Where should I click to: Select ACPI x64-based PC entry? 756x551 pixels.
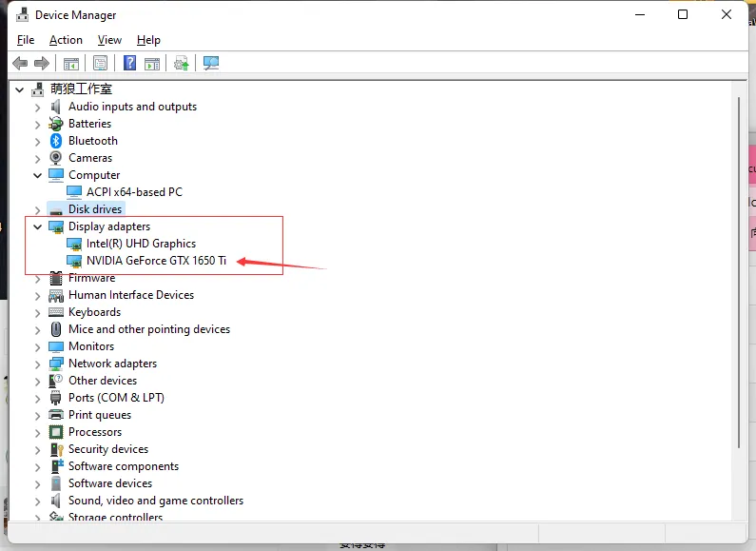click(x=134, y=192)
